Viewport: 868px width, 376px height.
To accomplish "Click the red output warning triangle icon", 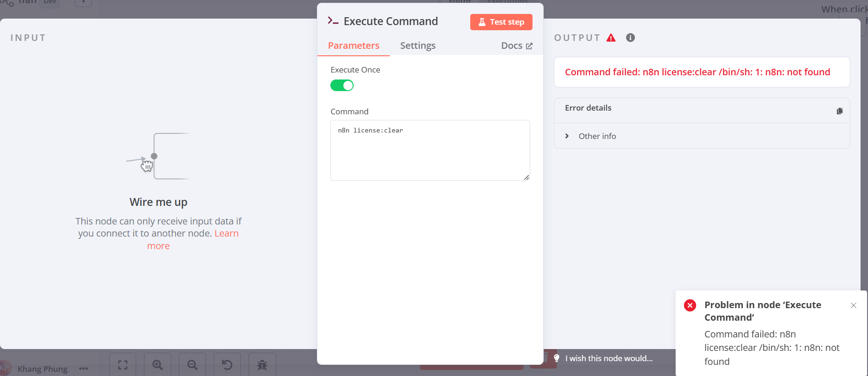I will (x=611, y=38).
